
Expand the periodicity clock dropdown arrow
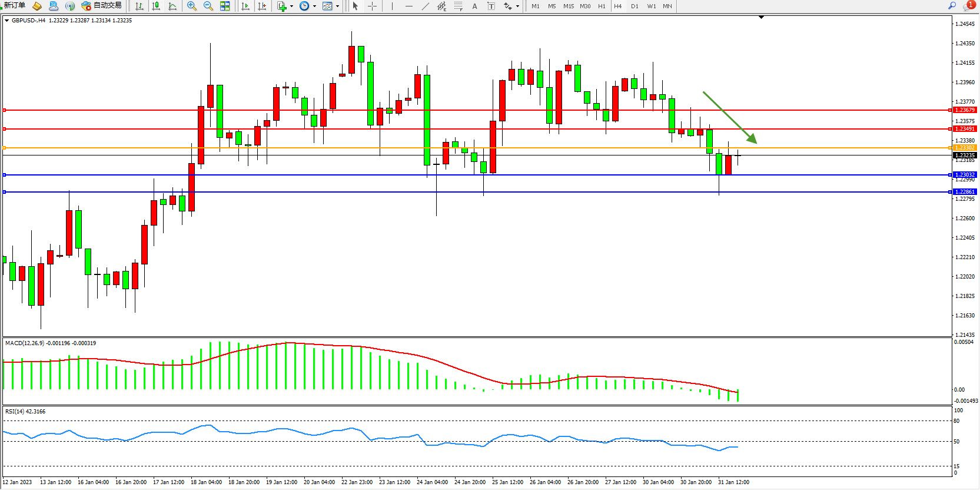click(314, 6)
